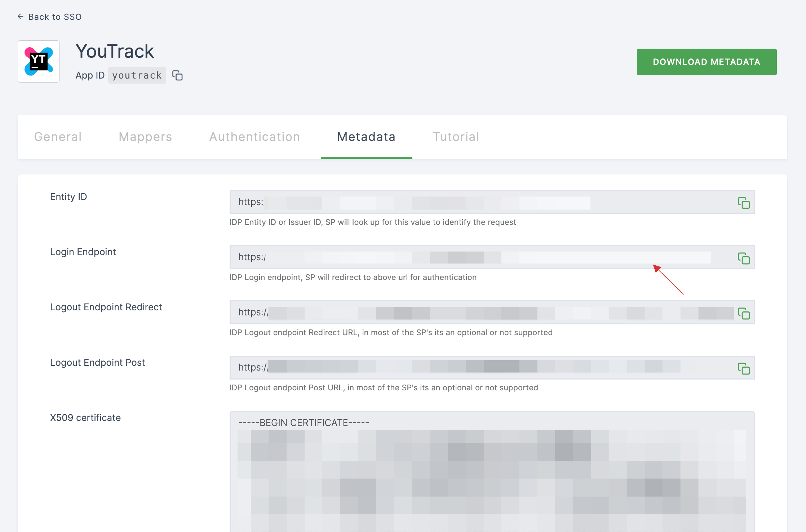Select the Metadata tab
This screenshot has width=806, height=532.
tap(367, 137)
